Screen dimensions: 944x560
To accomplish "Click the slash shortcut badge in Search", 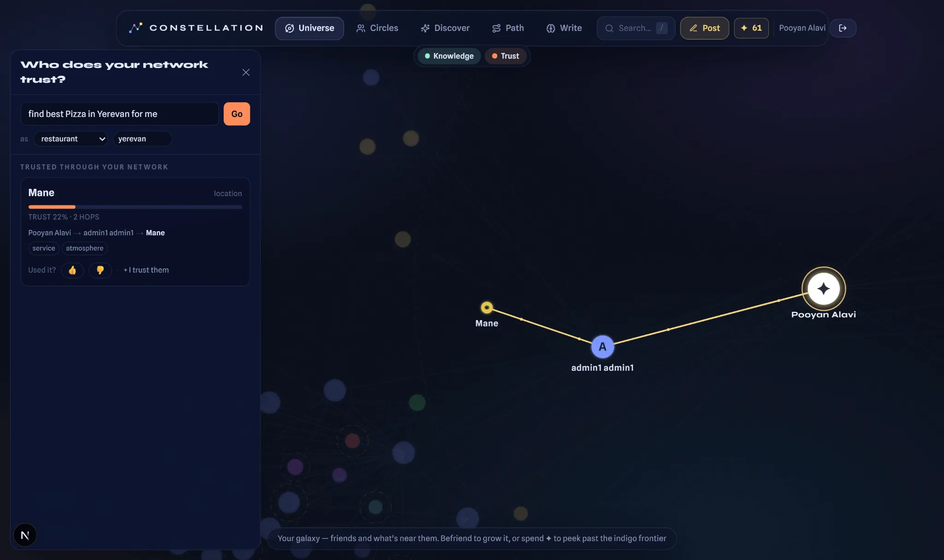I will (x=661, y=28).
